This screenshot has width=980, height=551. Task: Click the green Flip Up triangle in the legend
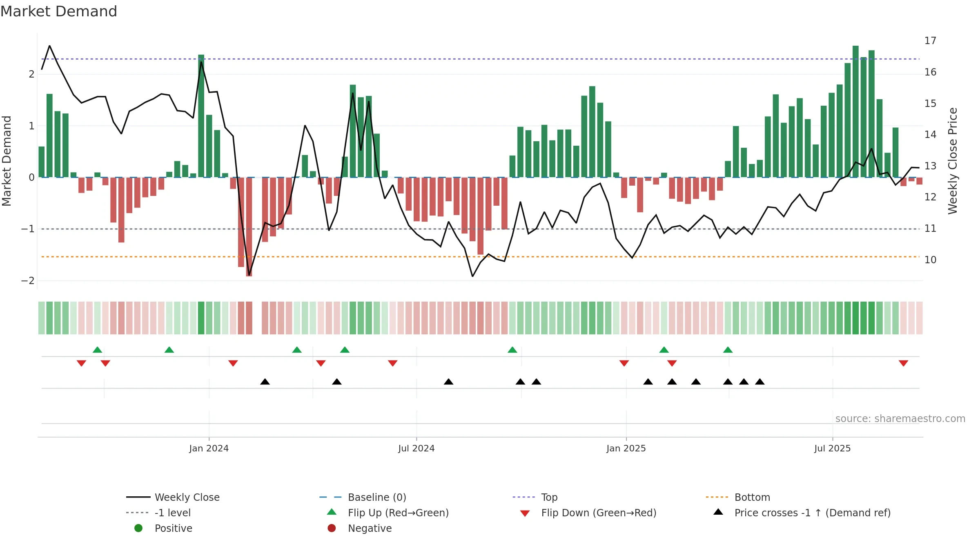point(332,512)
